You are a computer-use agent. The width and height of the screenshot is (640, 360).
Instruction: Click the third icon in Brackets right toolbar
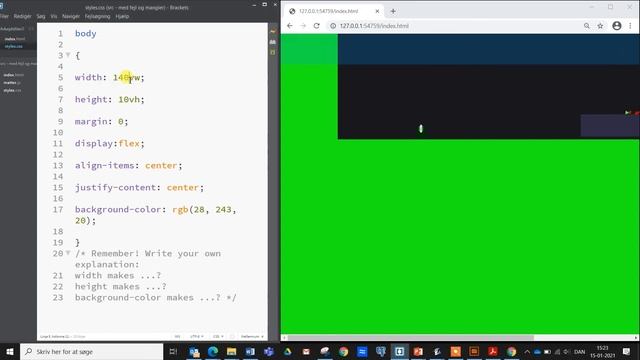(273, 53)
